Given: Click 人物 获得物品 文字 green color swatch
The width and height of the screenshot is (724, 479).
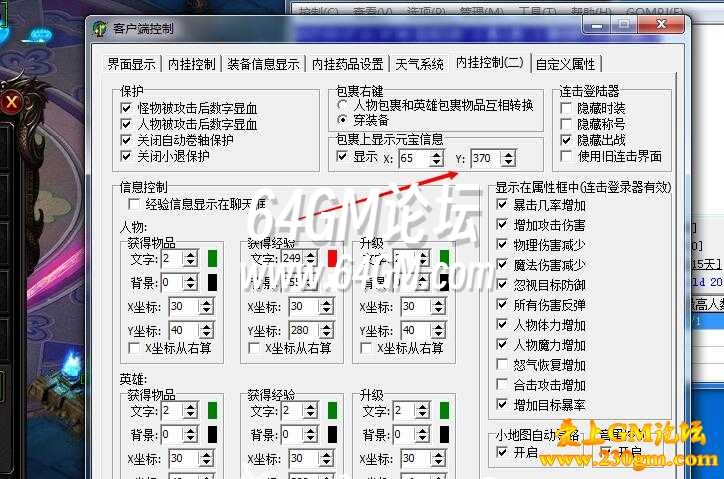Looking at the screenshot, I should pos(212,258).
